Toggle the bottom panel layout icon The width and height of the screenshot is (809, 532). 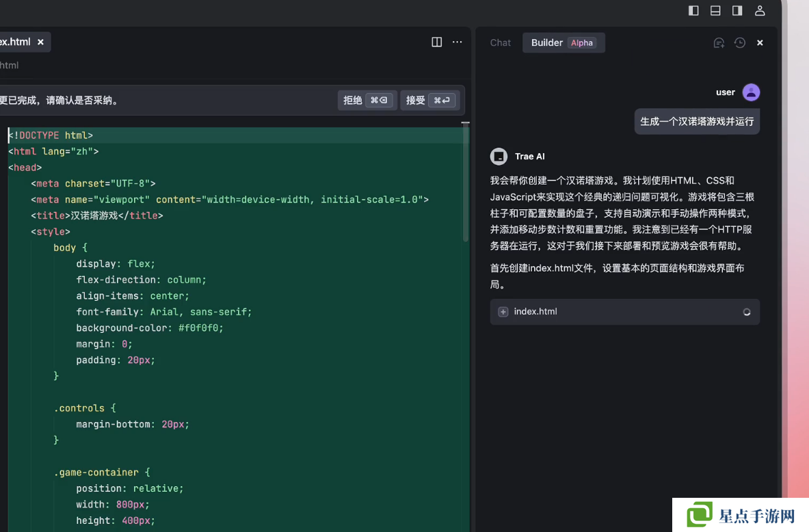(x=715, y=10)
